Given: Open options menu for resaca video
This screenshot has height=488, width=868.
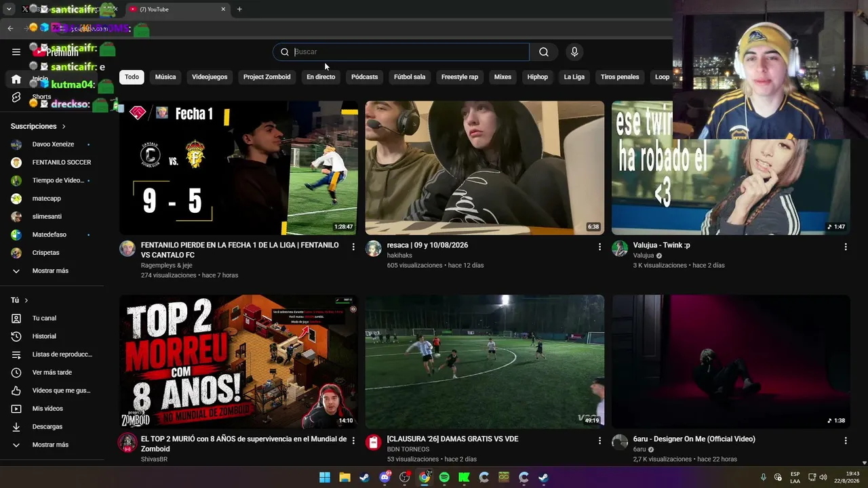Looking at the screenshot, I should (x=599, y=247).
